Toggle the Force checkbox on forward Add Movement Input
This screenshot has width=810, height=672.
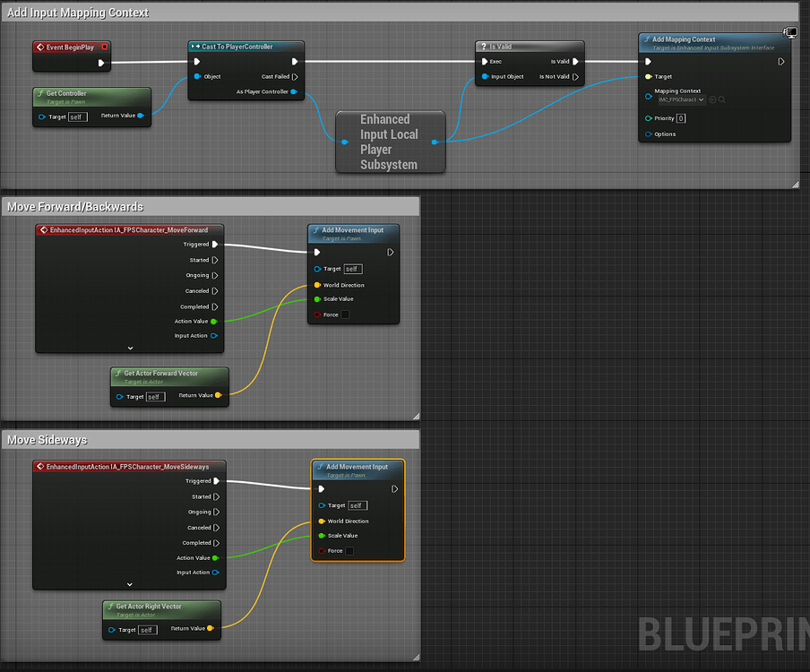(345, 314)
